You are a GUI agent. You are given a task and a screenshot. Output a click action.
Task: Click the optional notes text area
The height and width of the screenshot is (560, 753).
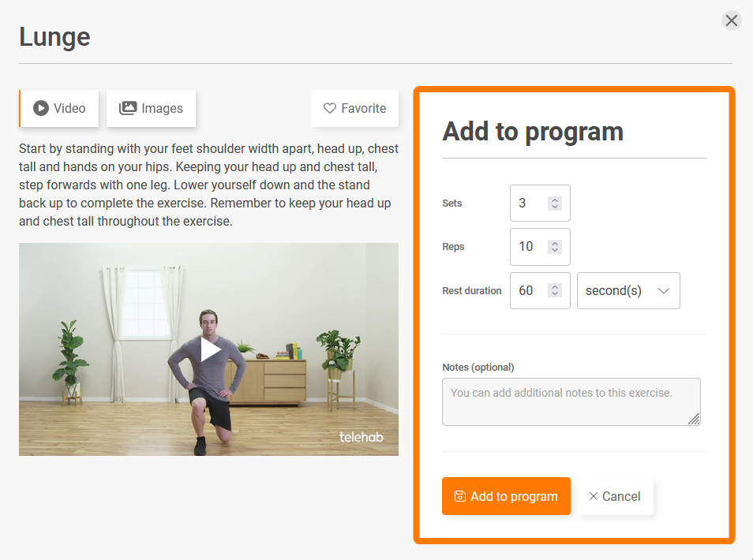point(571,401)
